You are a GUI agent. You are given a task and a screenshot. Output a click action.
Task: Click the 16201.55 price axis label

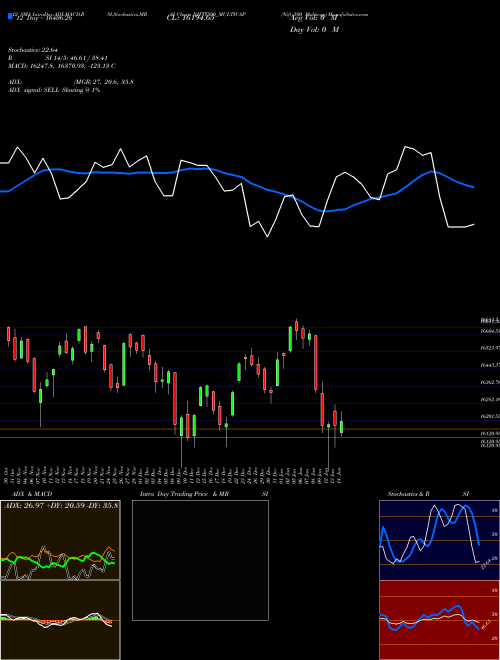[490, 416]
